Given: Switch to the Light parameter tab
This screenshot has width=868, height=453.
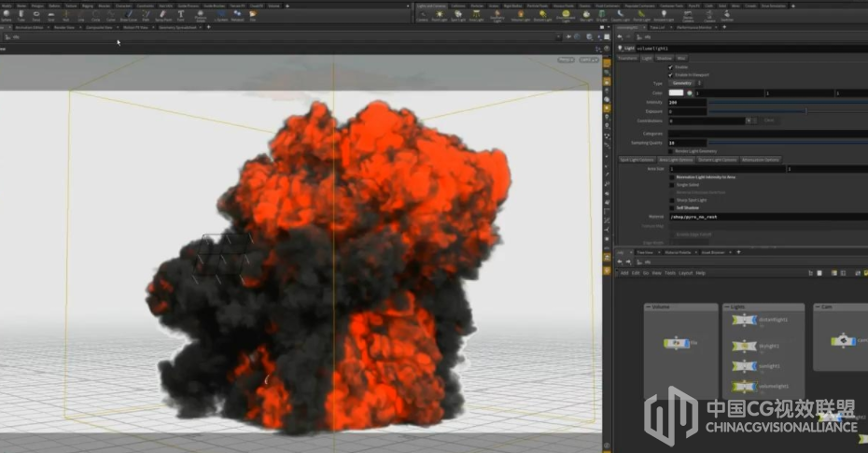Looking at the screenshot, I should click(647, 58).
